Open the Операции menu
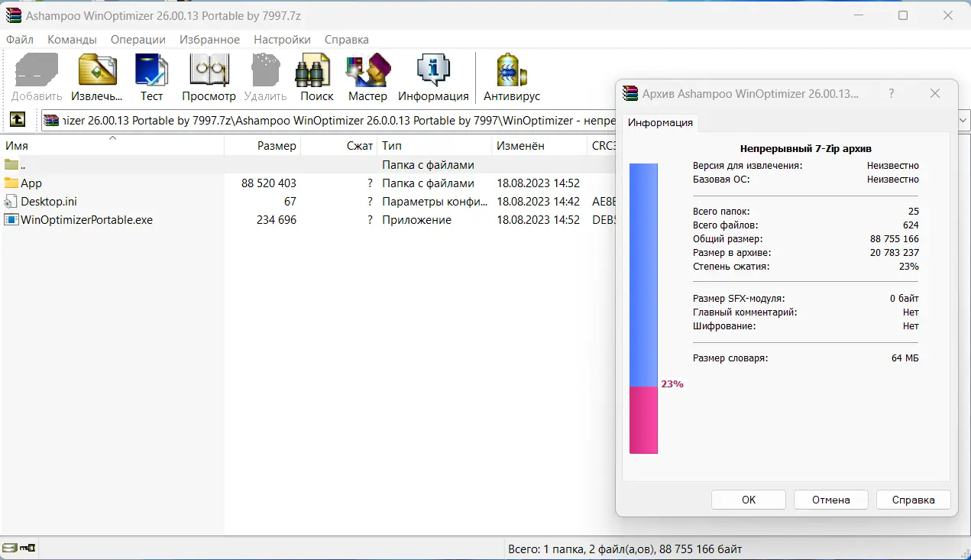 click(x=138, y=39)
